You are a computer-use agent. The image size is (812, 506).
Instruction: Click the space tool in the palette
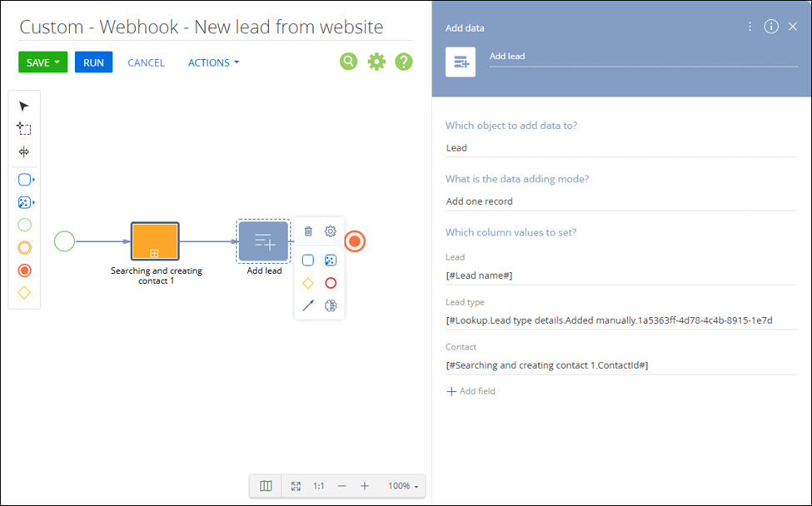pos(24,152)
